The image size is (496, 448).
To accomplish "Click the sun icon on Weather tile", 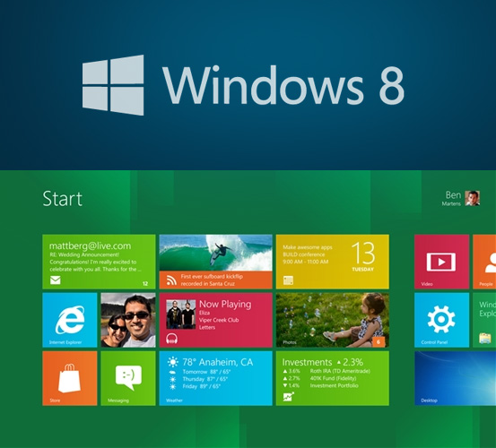I will tap(173, 362).
